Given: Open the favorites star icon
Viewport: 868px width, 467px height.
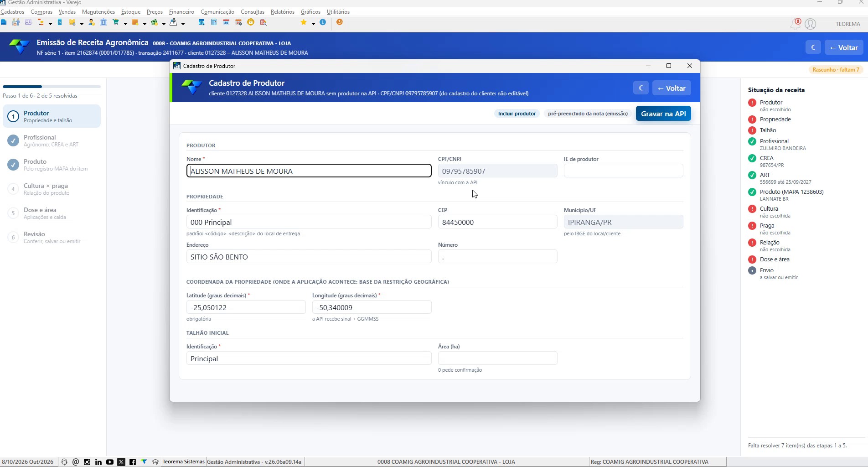Looking at the screenshot, I should click(304, 22).
